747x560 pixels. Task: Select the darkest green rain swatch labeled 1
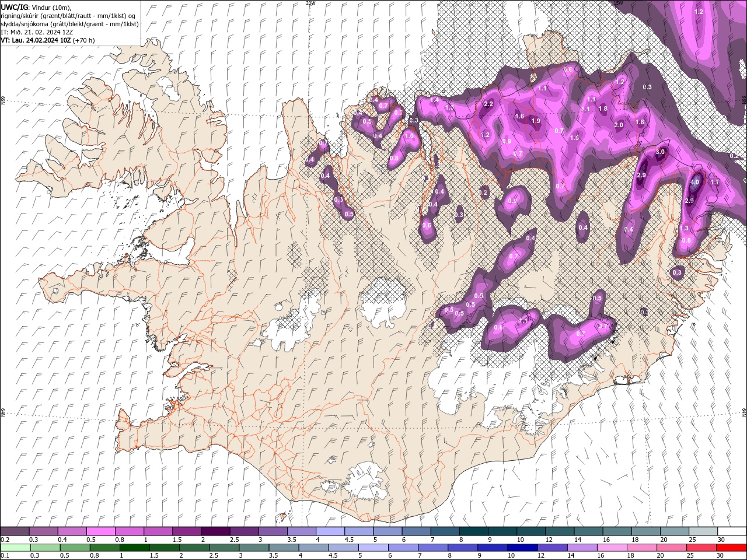[x=134, y=548]
